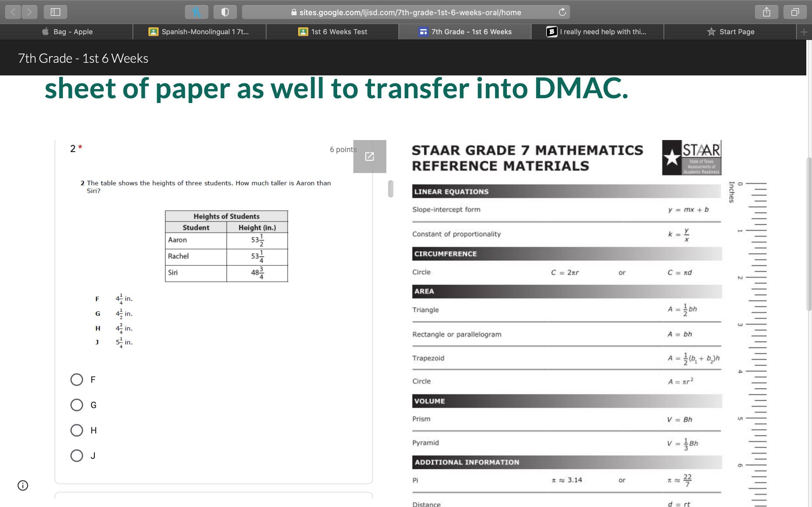Choose radio option H
The width and height of the screenshot is (812, 507).
point(77,430)
